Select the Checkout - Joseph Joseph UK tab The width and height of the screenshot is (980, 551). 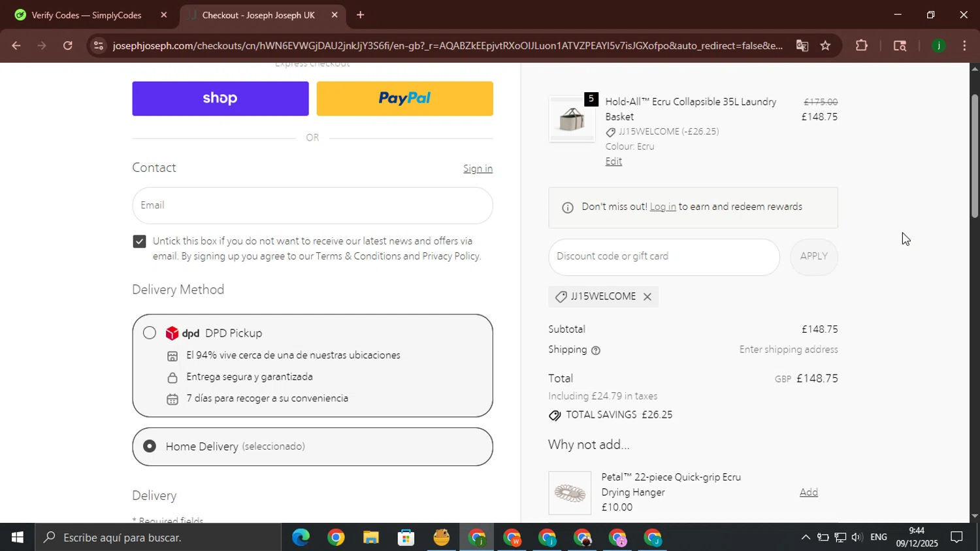click(x=258, y=15)
